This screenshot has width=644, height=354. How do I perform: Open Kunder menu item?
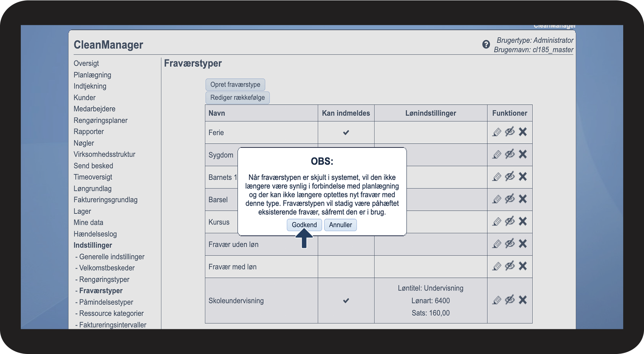pyautogui.click(x=85, y=98)
